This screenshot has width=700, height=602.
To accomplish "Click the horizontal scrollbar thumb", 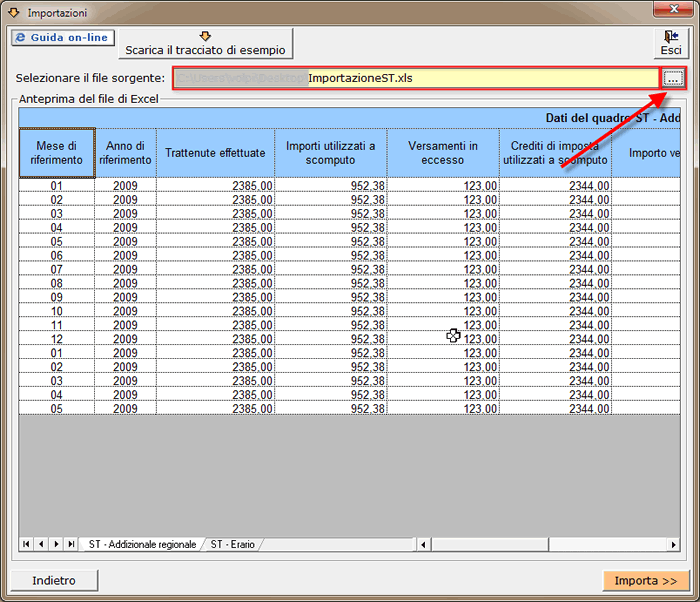I will click(x=490, y=544).
